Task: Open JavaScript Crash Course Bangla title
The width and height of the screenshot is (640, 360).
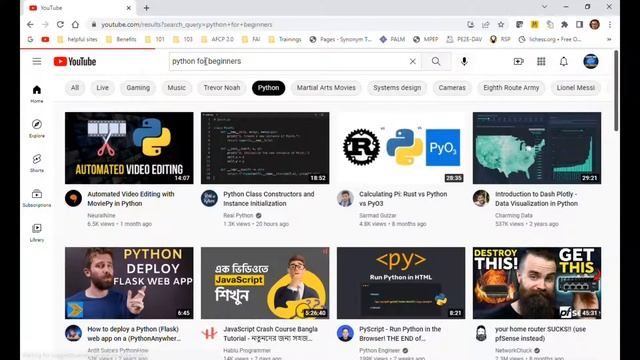Action: 270,333
